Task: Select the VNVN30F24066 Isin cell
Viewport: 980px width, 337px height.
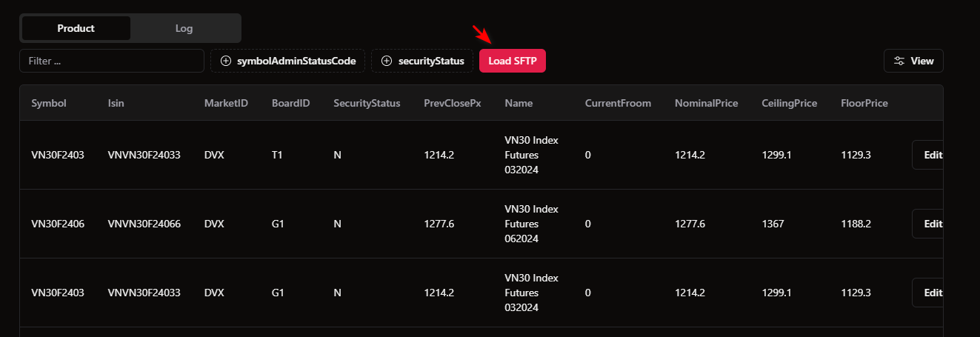Action: click(144, 224)
